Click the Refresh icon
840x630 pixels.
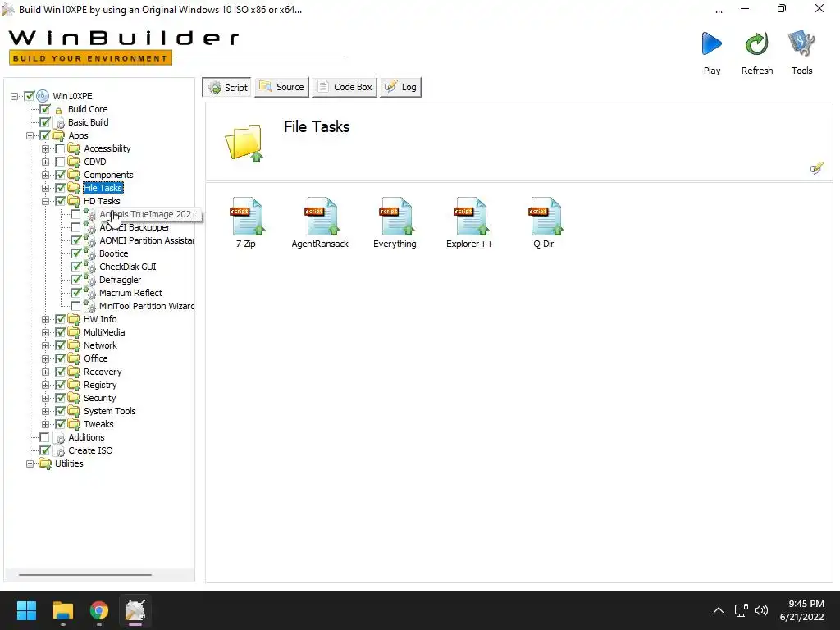[x=757, y=44]
